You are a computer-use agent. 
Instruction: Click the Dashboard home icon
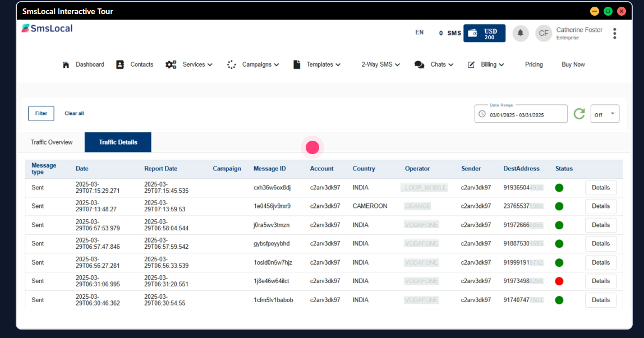(66, 64)
